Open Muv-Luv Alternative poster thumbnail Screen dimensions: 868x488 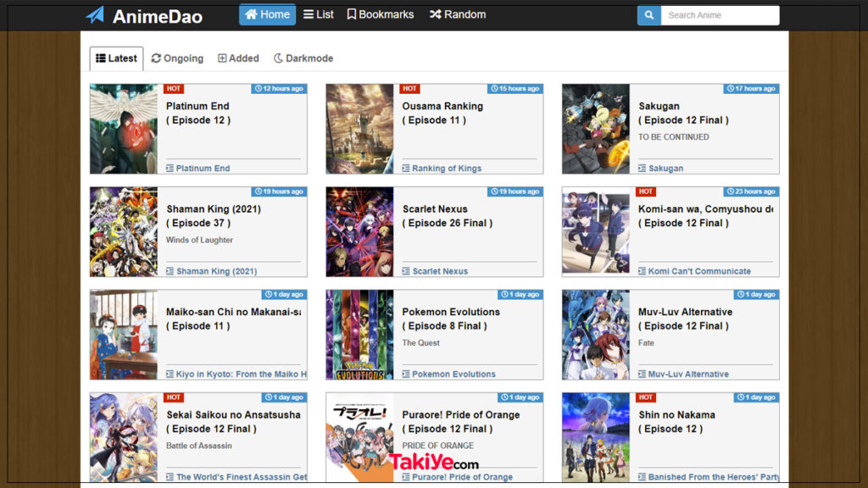click(596, 335)
